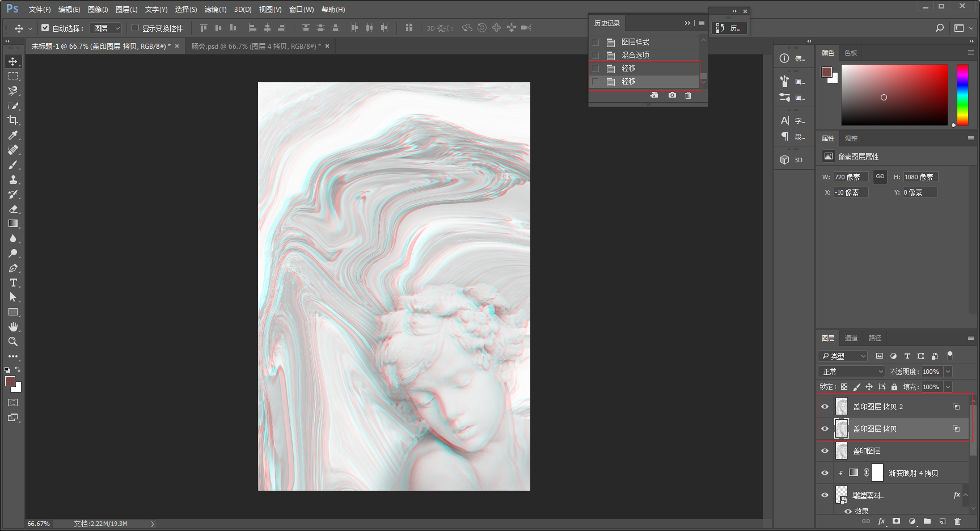This screenshot has height=531, width=980.
Task: Hide the 雕塑素材 layer
Action: tap(825, 495)
